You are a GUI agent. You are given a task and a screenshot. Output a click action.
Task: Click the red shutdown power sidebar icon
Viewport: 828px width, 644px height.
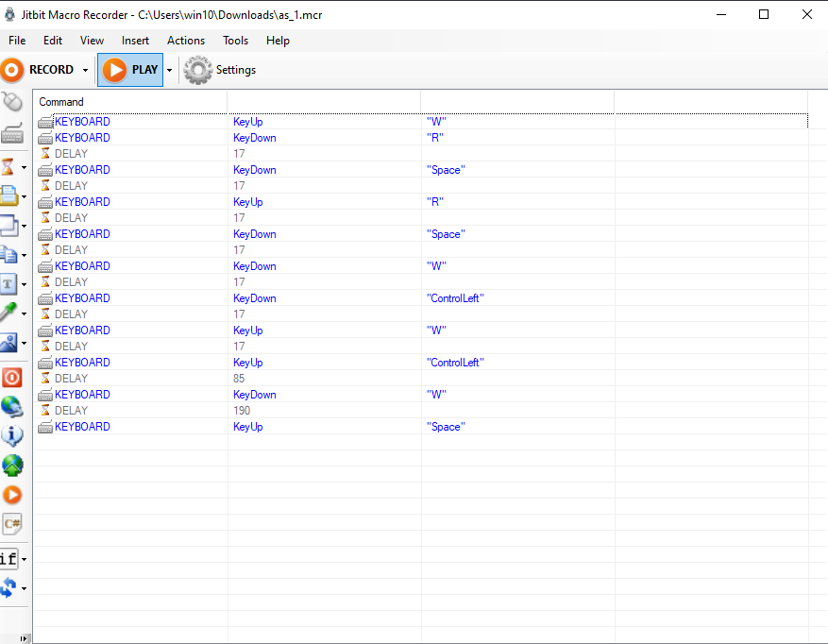[11, 379]
